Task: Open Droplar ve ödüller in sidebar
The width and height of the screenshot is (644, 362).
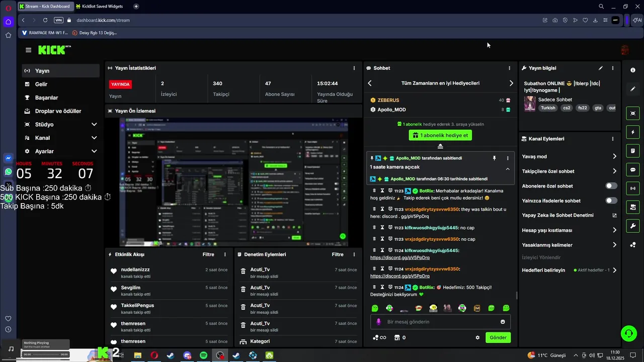Action: pyautogui.click(x=61, y=111)
